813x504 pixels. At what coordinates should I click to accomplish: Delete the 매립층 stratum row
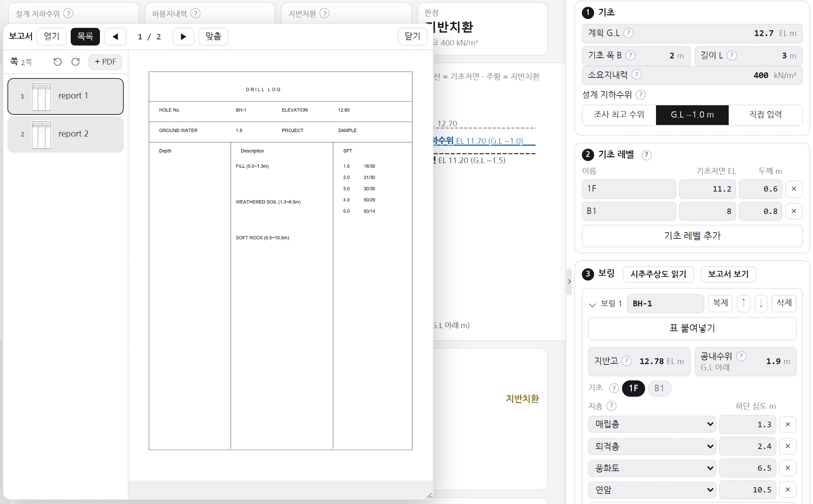click(x=788, y=425)
